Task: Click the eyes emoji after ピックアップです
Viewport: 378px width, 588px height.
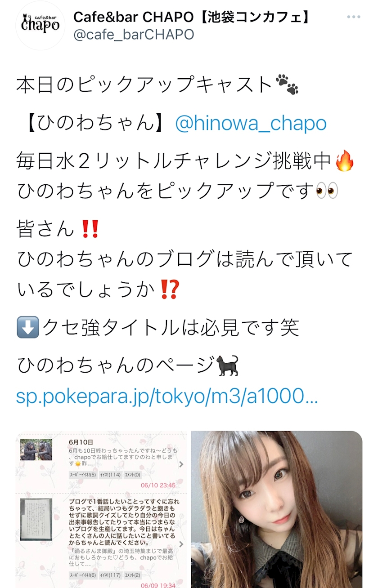Action: coord(327,191)
